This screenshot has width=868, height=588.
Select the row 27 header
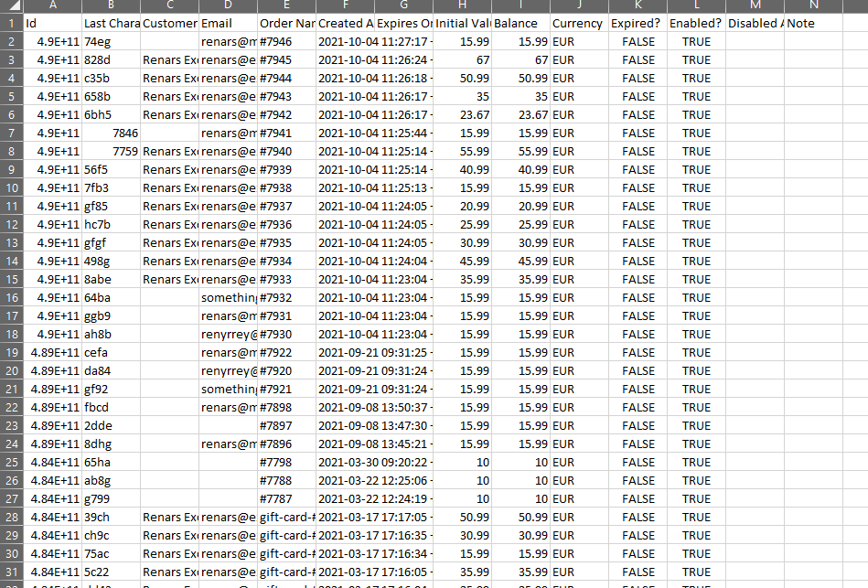[x=11, y=498]
